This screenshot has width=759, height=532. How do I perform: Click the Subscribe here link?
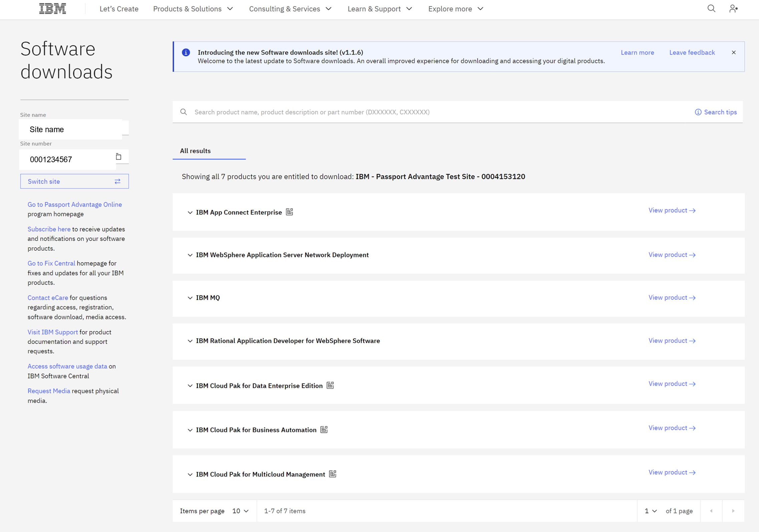49,229
